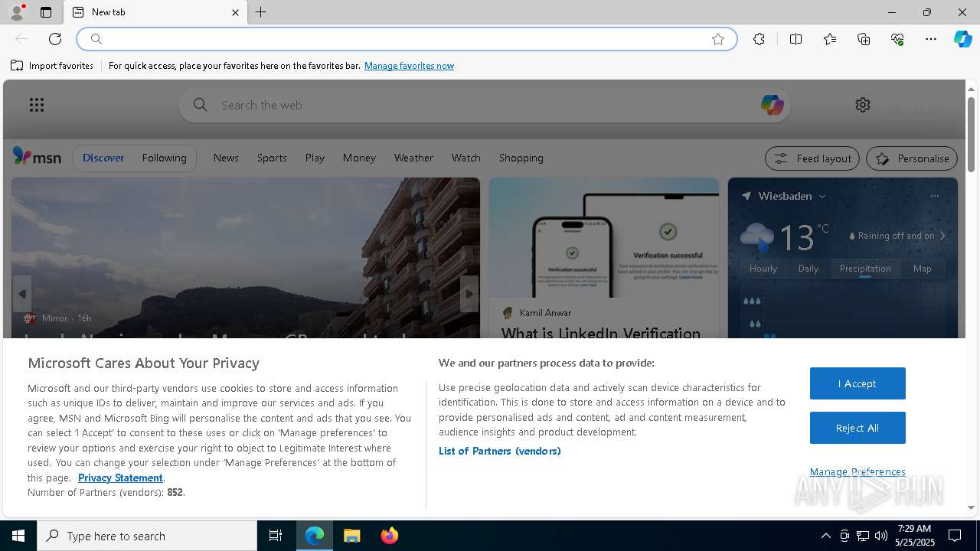Click the page vertical scrollbar thumb

tap(971, 134)
